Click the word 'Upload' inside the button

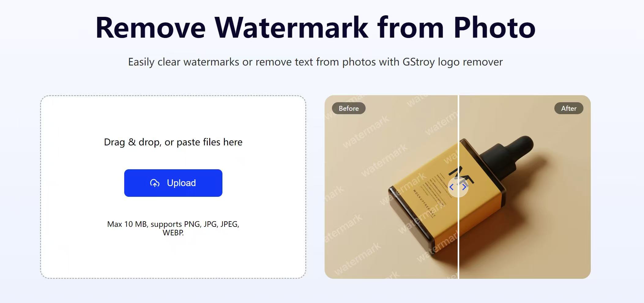tap(181, 183)
